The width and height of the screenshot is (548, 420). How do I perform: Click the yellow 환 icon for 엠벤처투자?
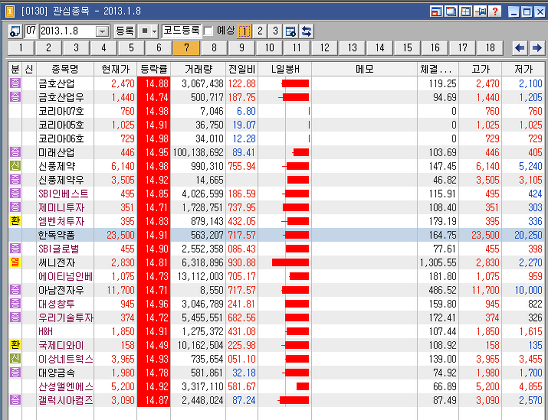click(15, 221)
